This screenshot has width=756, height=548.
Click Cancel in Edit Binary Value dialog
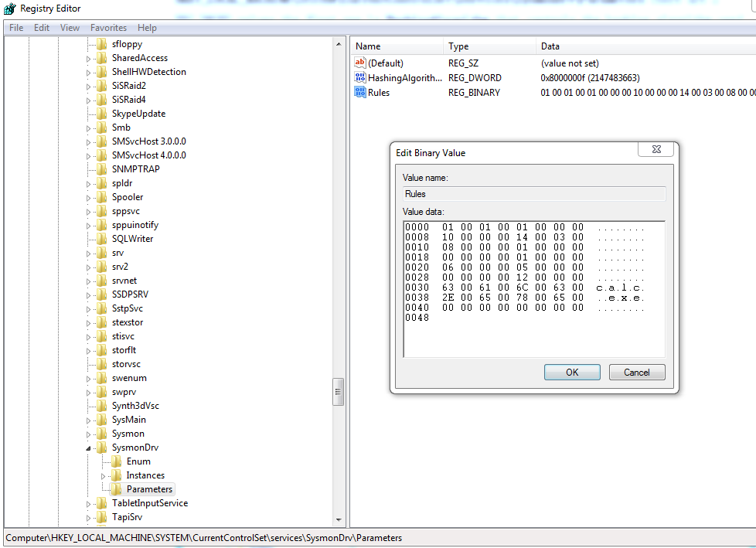click(637, 372)
